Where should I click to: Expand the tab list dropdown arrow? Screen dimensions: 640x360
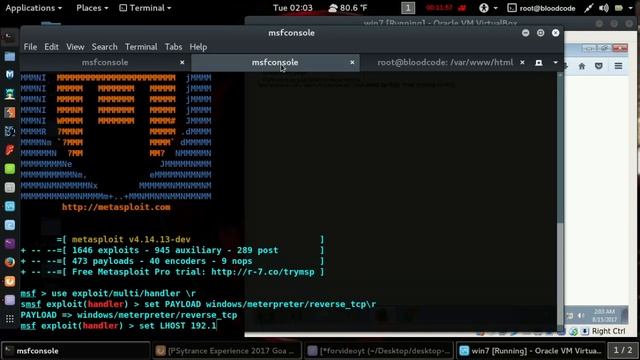tap(556, 62)
